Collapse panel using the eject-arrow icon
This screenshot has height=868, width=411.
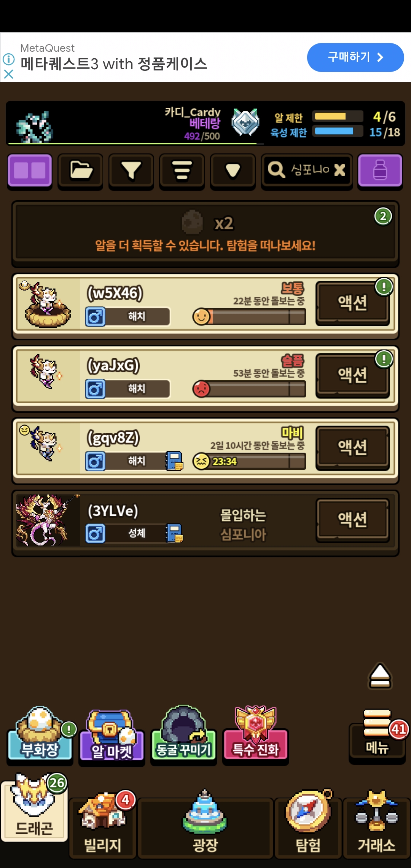click(380, 676)
